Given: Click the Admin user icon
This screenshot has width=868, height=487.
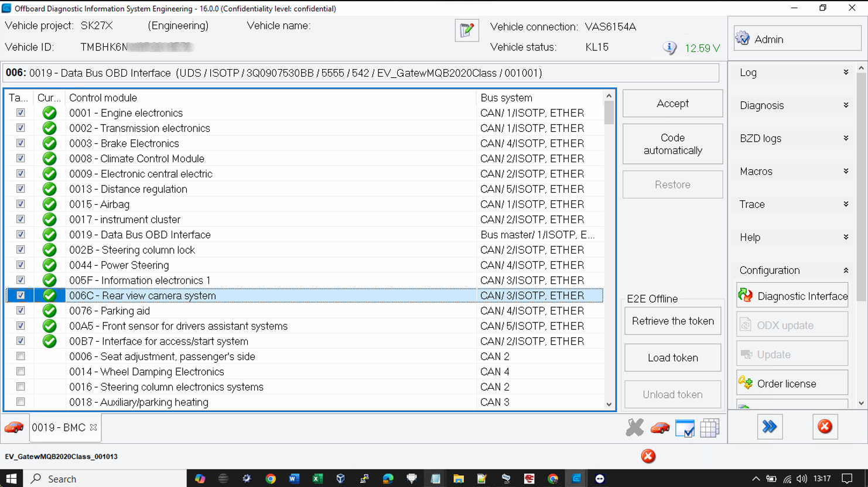Looking at the screenshot, I should pos(743,38).
